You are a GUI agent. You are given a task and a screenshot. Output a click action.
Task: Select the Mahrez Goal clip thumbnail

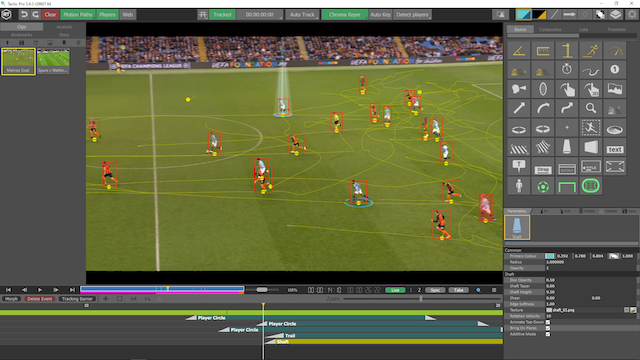coord(18,61)
